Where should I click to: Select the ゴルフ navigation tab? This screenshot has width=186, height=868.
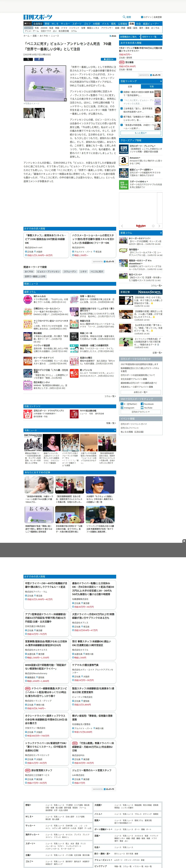(x=87, y=24)
